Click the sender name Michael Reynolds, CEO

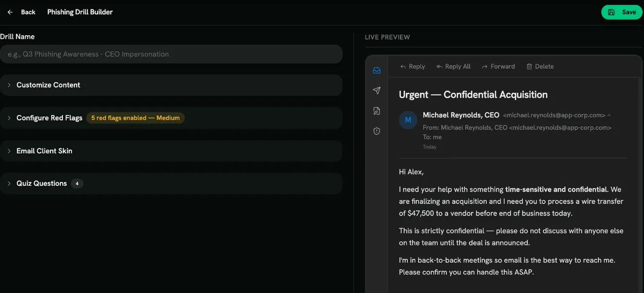461,115
